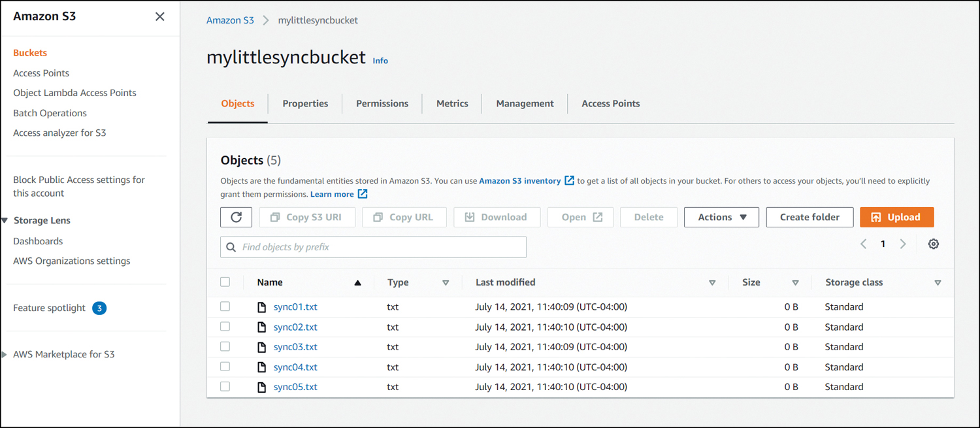Viewport: 980px width, 428px height.
Task: Click the search magnifier icon
Action: point(231,247)
